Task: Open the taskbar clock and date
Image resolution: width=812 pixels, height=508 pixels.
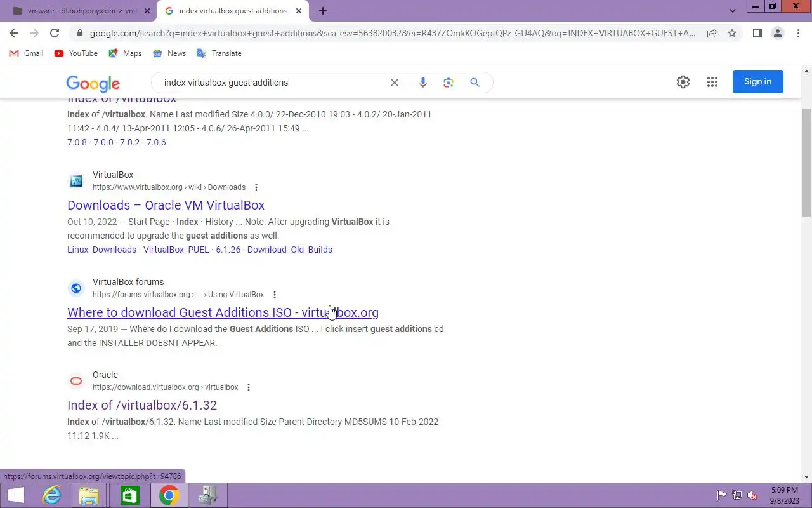Action: pyautogui.click(x=785, y=495)
